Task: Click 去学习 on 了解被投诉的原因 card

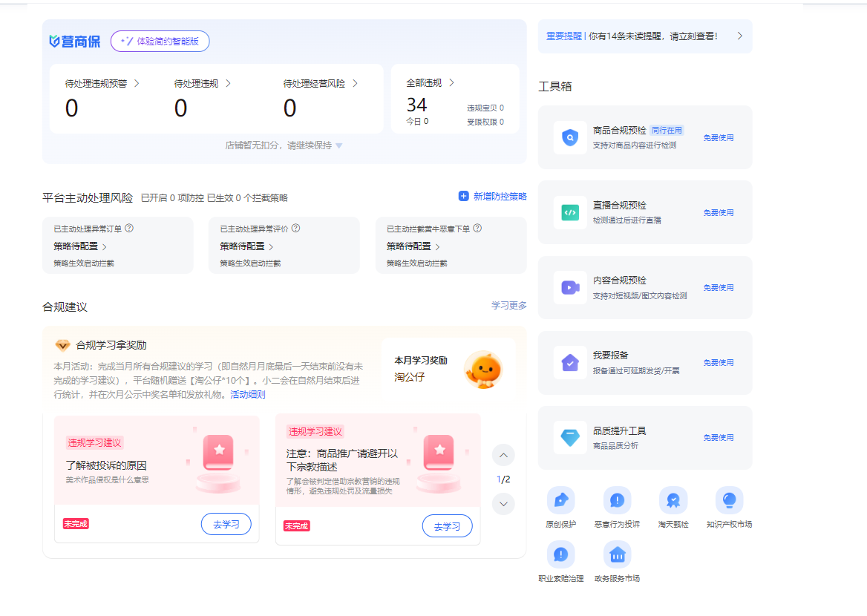Action: [x=226, y=524]
